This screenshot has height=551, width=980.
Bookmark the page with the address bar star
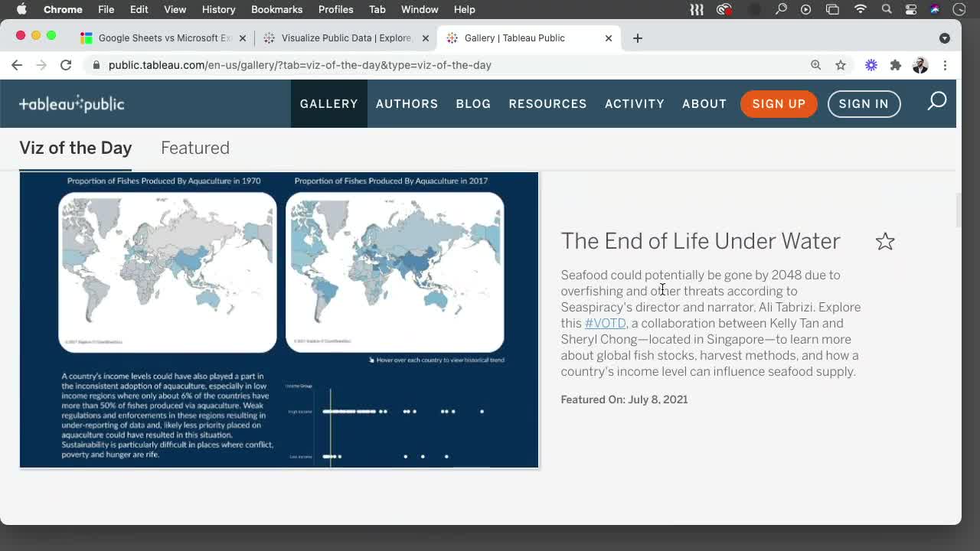[841, 65]
